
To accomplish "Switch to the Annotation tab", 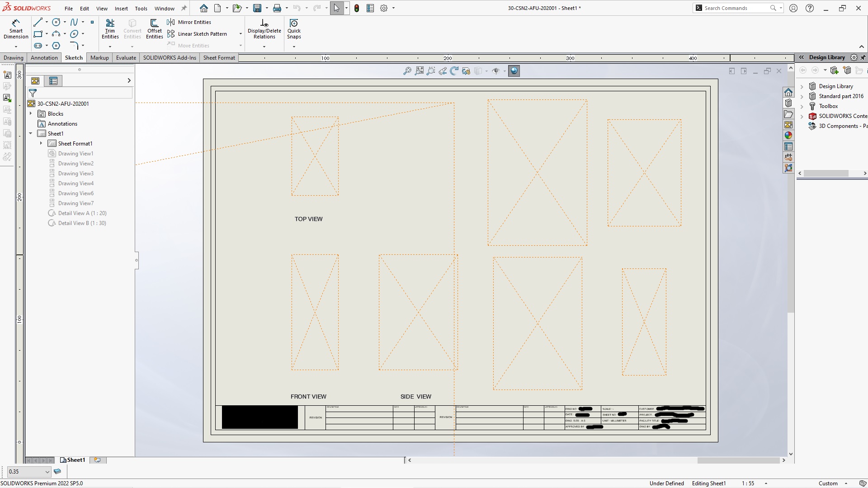I will [x=44, y=57].
